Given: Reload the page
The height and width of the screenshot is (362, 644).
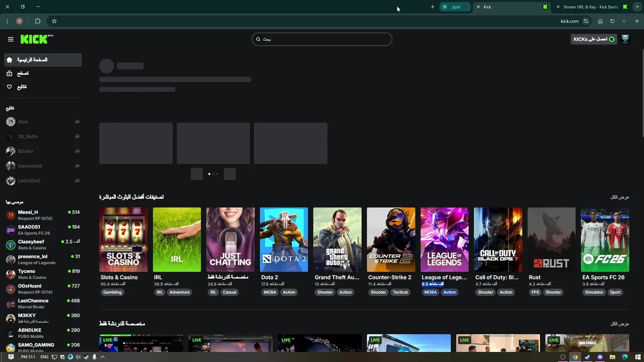Looking at the screenshot, I should pyautogui.click(x=612, y=21).
